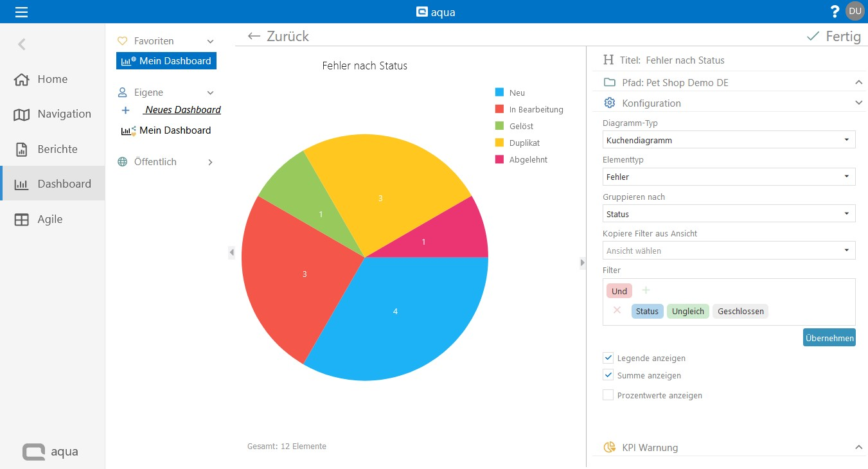This screenshot has height=469, width=868.
Task: Collapse sidebar with the back chevron
Action: click(x=22, y=44)
